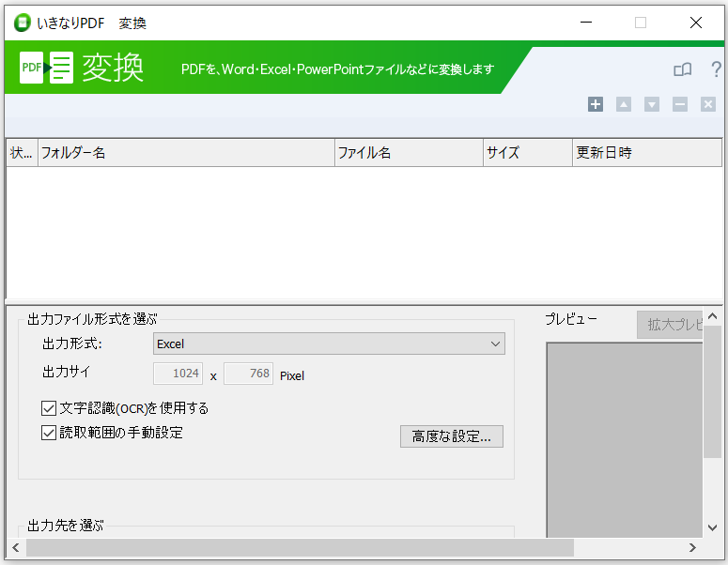Open the manual book icon
The width and height of the screenshot is (728, 565).
click(683, 69)
